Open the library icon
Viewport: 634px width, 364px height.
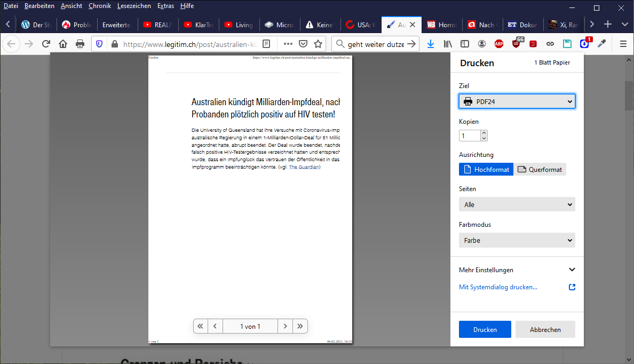tap(448, 44)
